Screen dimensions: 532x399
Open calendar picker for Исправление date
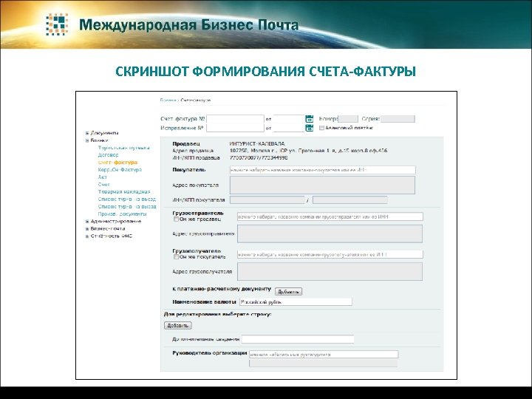309,128
